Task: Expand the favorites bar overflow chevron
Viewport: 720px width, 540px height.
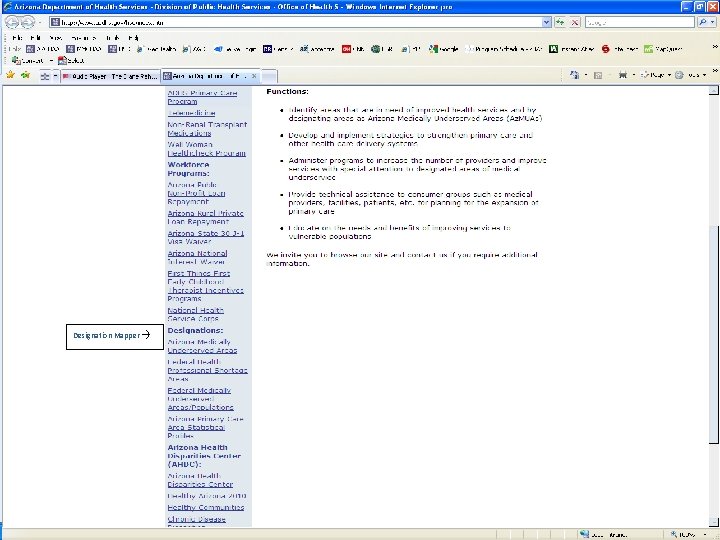Action: point(714,47)
